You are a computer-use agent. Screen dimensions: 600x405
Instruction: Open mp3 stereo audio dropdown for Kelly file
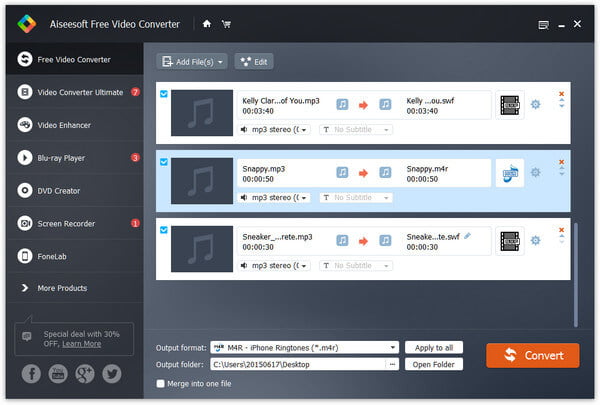coord(274,129)
